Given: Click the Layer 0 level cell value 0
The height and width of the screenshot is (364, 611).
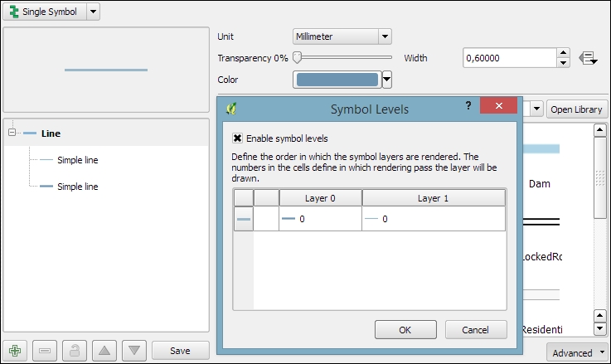Looking at the screenshot, I should pyautogui.click(x=320, y=219).
